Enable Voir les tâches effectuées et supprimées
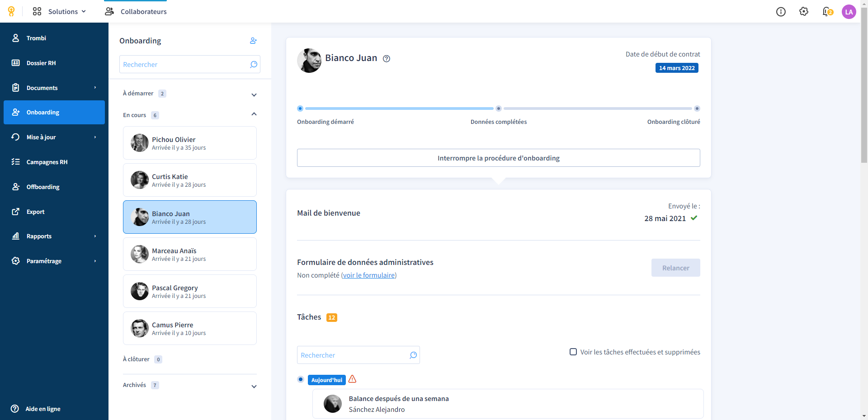Viewport: 868px width, 420px height. (x=573, y=352)
